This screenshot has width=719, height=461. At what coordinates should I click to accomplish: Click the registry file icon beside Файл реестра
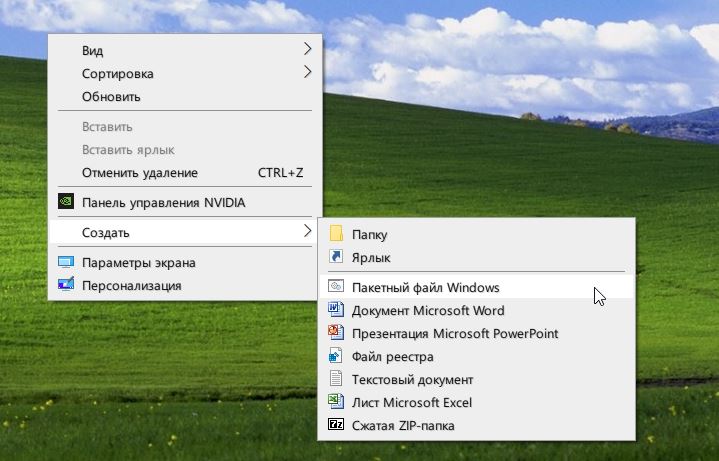(x=336, y=355)
